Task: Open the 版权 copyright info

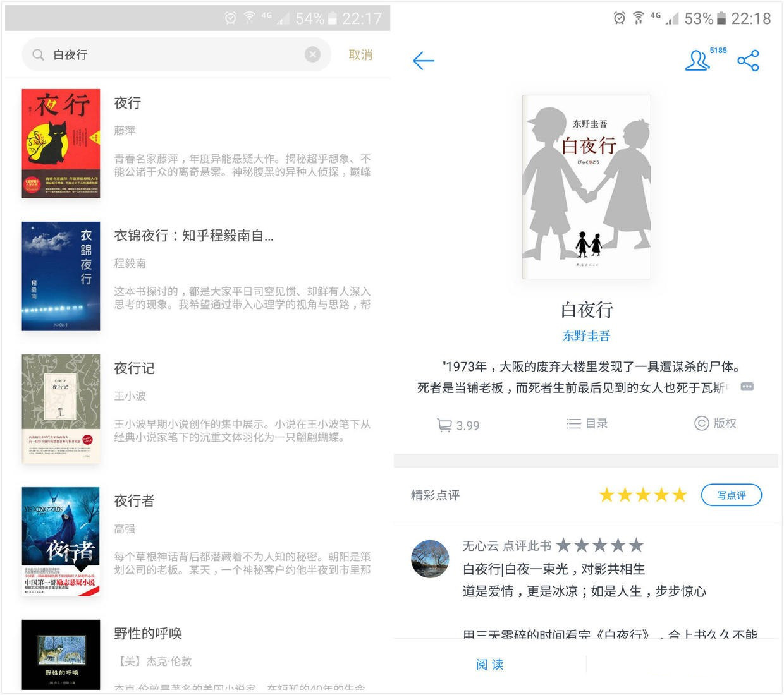Action: click(x=716, y=423)
